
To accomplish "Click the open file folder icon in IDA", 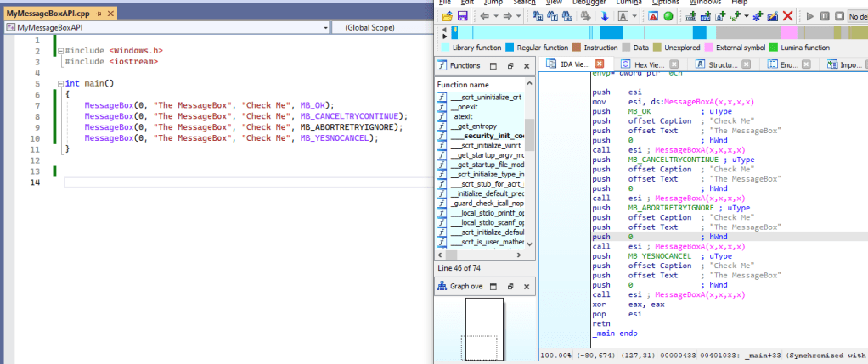I will (446, 16).
